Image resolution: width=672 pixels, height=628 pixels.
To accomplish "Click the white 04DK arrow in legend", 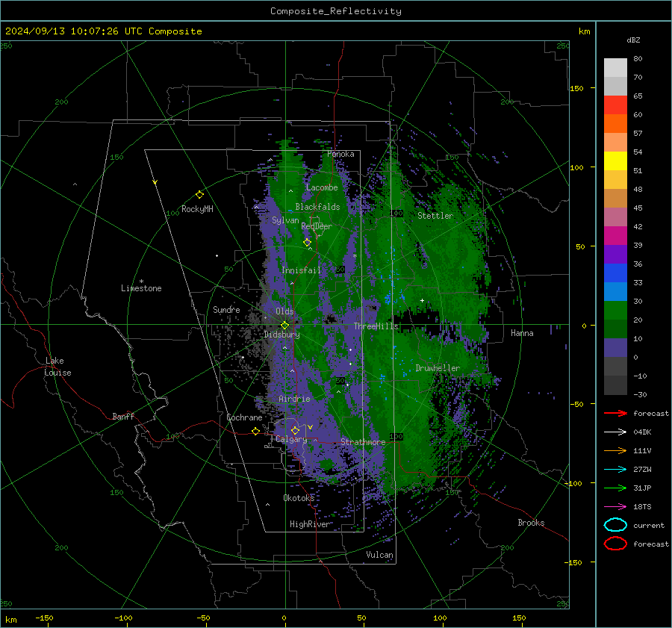I will tap(615, 432).
